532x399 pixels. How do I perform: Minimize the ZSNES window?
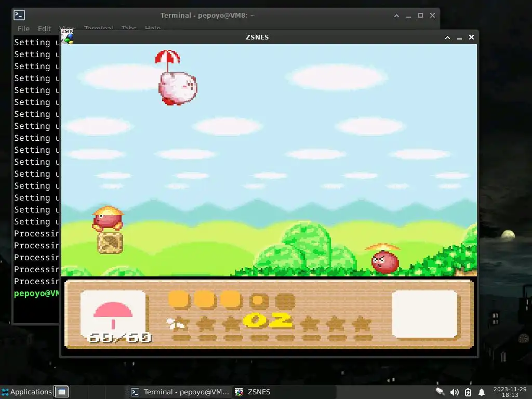coord(459,37)
